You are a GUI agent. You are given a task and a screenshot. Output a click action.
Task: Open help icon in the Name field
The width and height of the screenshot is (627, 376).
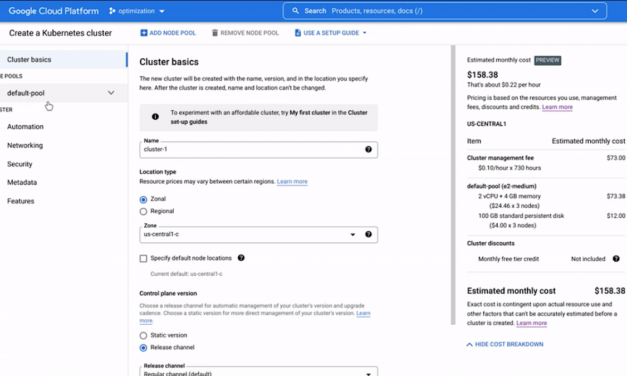(x=368, y=149)
